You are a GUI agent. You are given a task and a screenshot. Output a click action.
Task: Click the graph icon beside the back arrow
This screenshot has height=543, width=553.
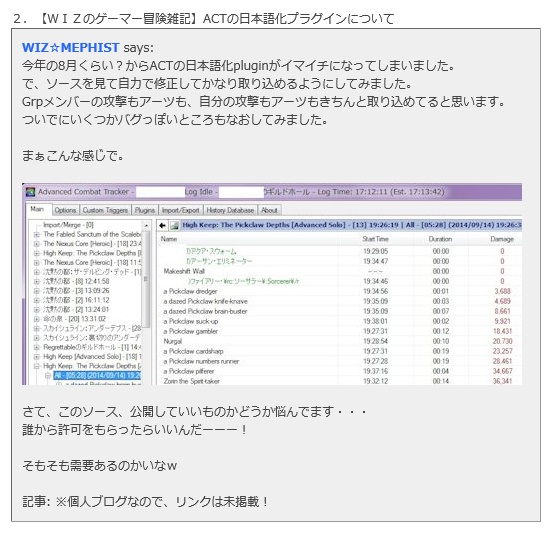click(x=174, y=225)
